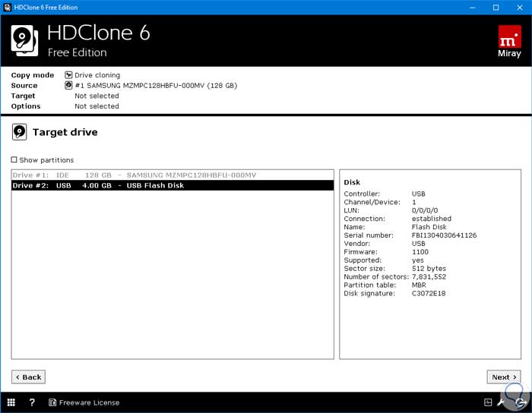Select Drive #1 SAMSUNG IDE row
Screen dimensions: 532x413
[x=173, y=175]
